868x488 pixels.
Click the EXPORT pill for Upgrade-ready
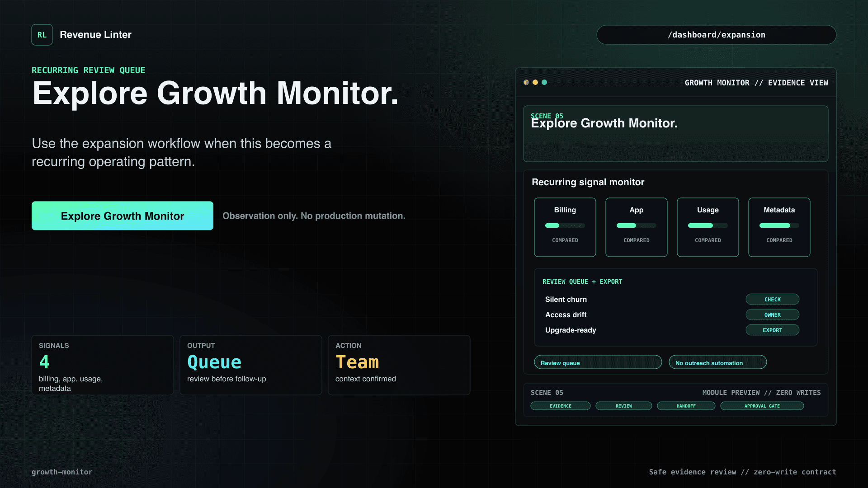pos(772,330)
